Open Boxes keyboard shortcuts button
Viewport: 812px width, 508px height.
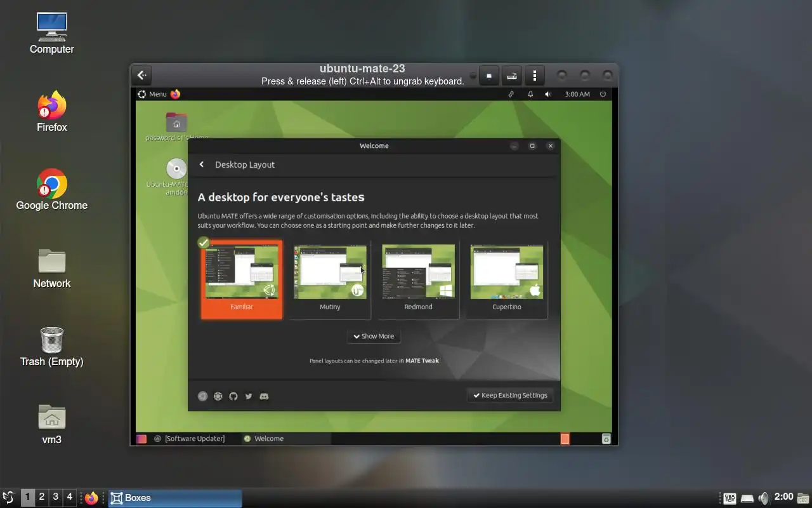(512, 76)
